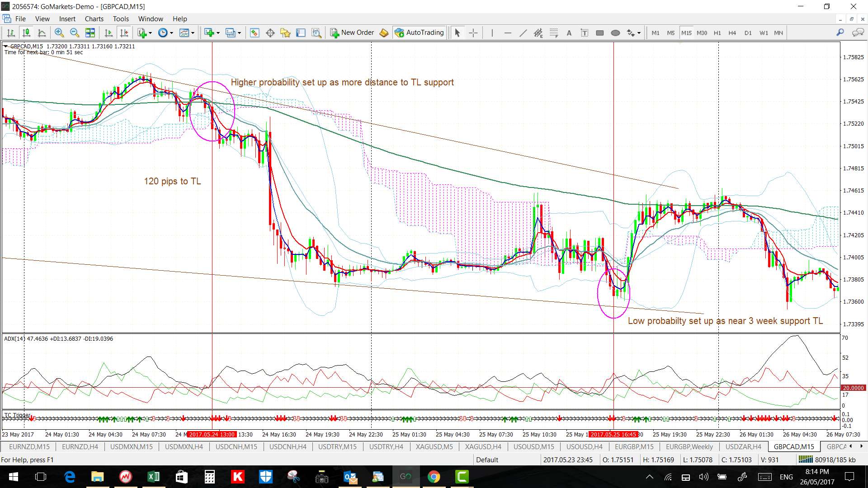This screenshot has width=868, height=488.
Task: Select the crosshair tool
Action: [473, 33]
